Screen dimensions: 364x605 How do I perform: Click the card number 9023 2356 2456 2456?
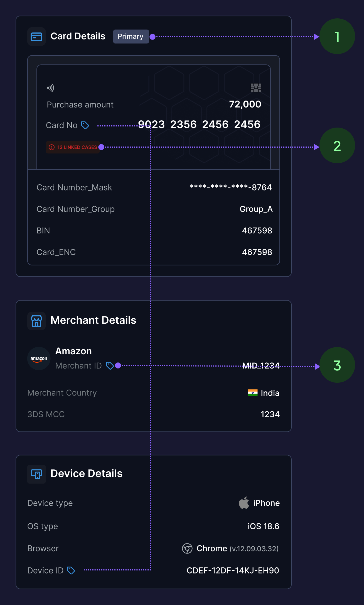(199, 125)
